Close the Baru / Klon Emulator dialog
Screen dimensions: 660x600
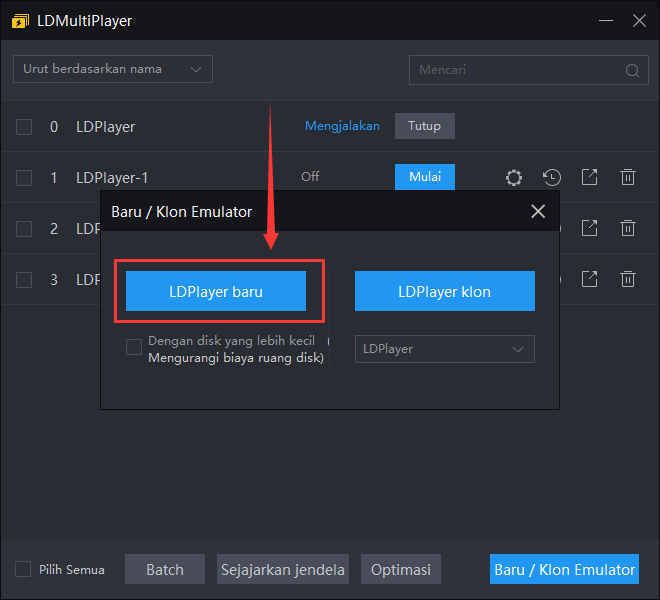[538, 211]
